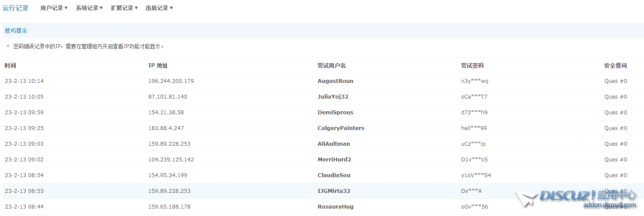Select username AugustRoun in the table

click(x=335, y=81)
